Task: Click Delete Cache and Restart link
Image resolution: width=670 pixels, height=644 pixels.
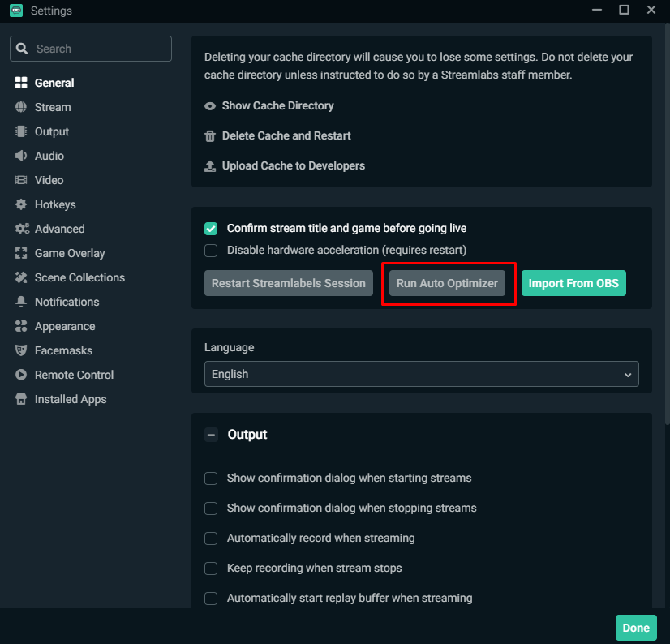Action: click(x=286, y=136)
